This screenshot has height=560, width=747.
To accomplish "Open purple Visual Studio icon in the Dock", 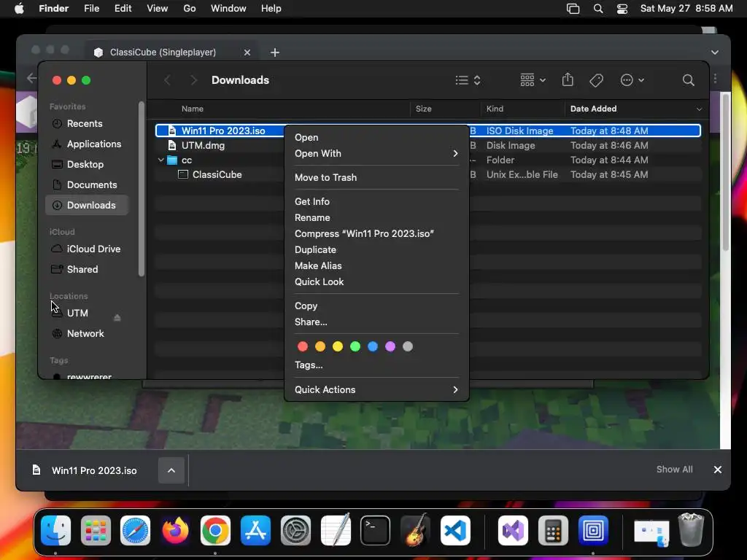I will pyautogui.click(x=513, y=530).
